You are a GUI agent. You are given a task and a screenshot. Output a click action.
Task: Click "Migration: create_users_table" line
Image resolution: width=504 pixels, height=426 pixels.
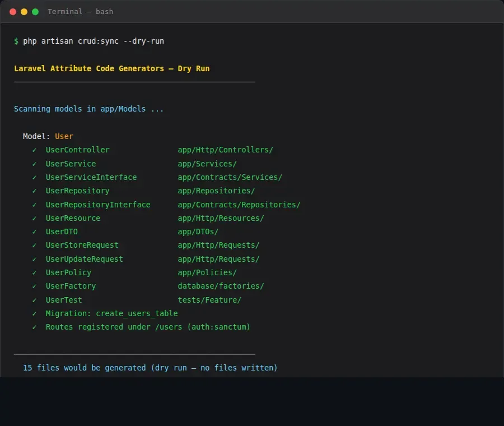pyautogui.click(x=111, y=313)
